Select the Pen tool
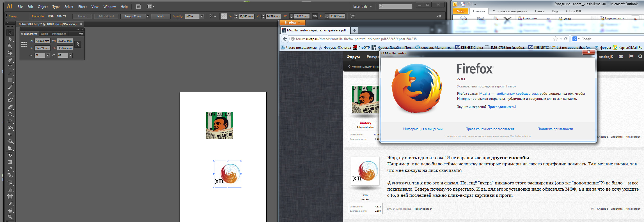Viewport: 644px width, 222px height. pos(10,60)
